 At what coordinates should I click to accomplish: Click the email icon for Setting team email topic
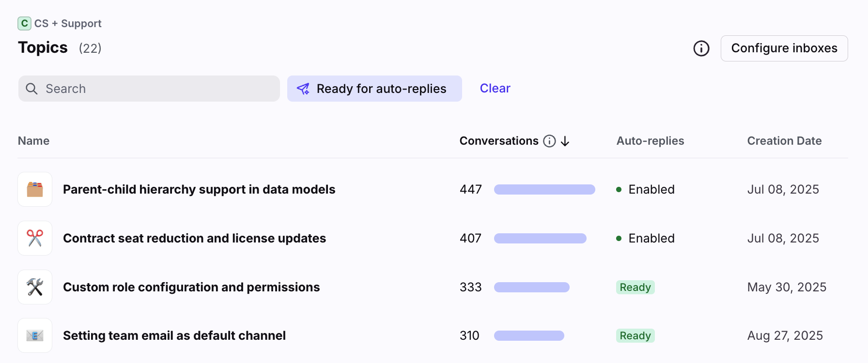point(35,335)
